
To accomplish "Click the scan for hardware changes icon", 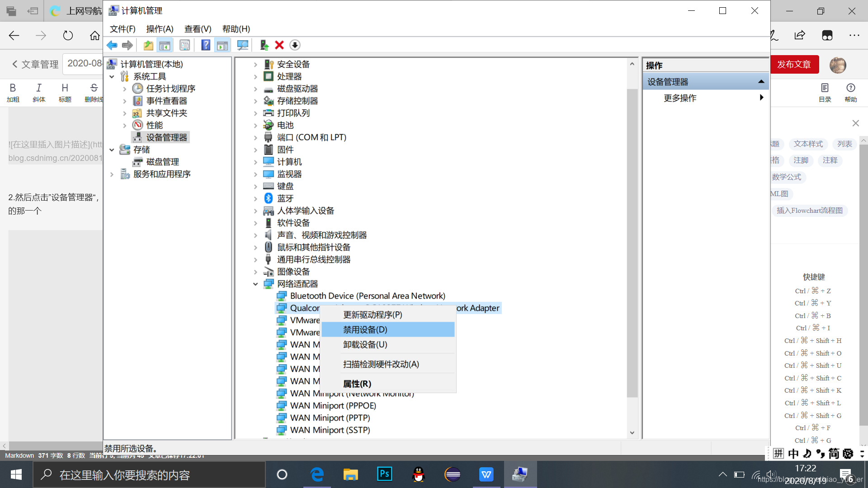I will pos(243,45).
